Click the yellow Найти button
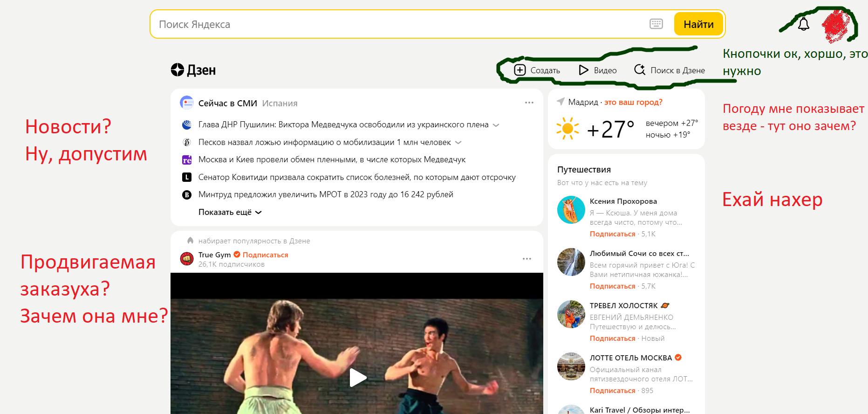 pyautogui.click(x=698, y=24)
